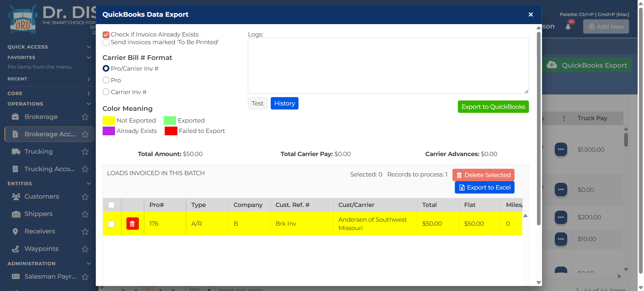Click the star beside Trucking
The width and height of the screenshot is (644, 291).
pyautogui.click(x=85, y=152)
